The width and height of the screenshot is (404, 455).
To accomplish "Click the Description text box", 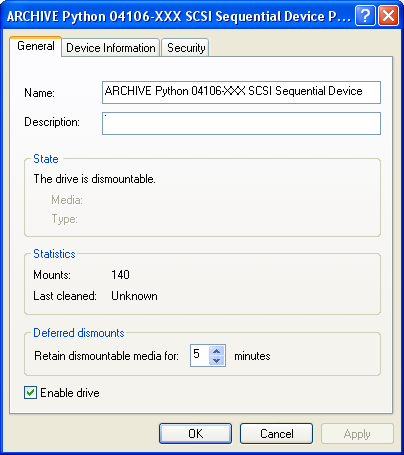I will (241, 123).
